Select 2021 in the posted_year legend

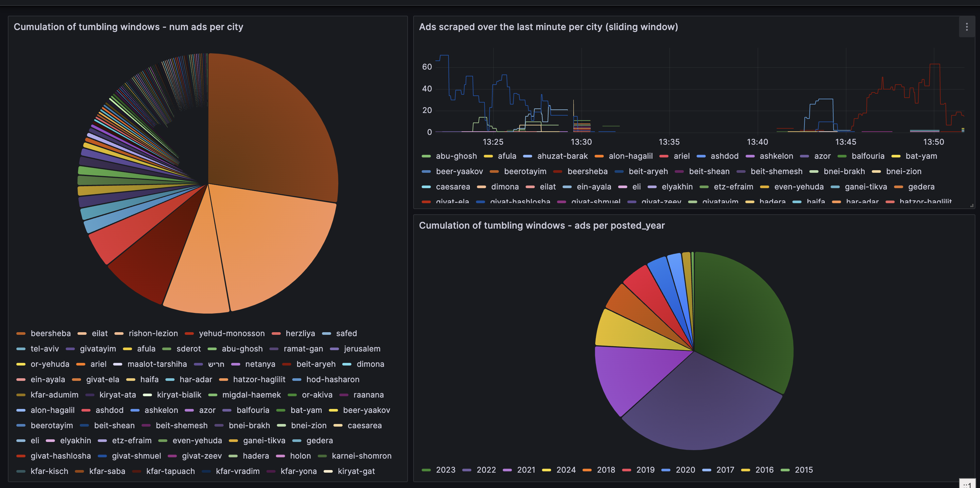point(526,470)
